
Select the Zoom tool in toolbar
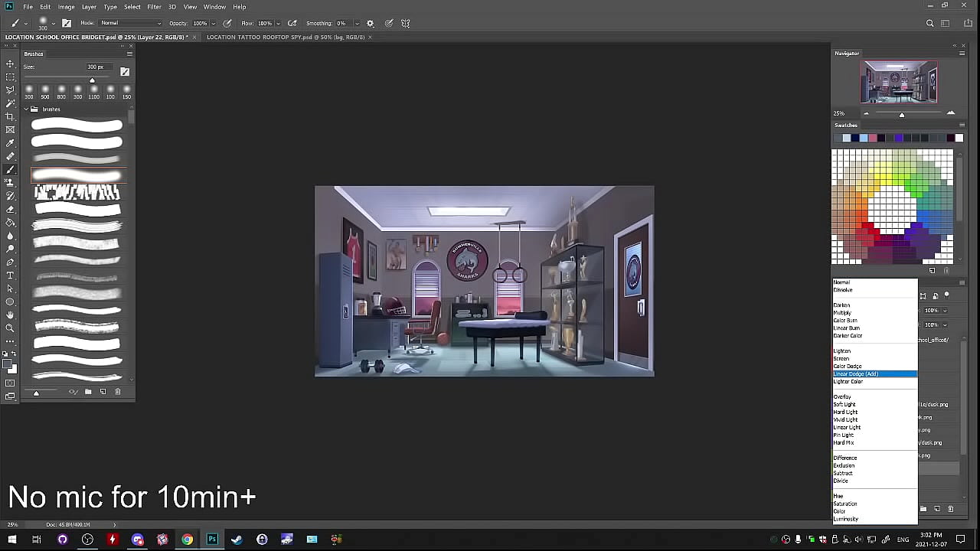coord(10,328)
